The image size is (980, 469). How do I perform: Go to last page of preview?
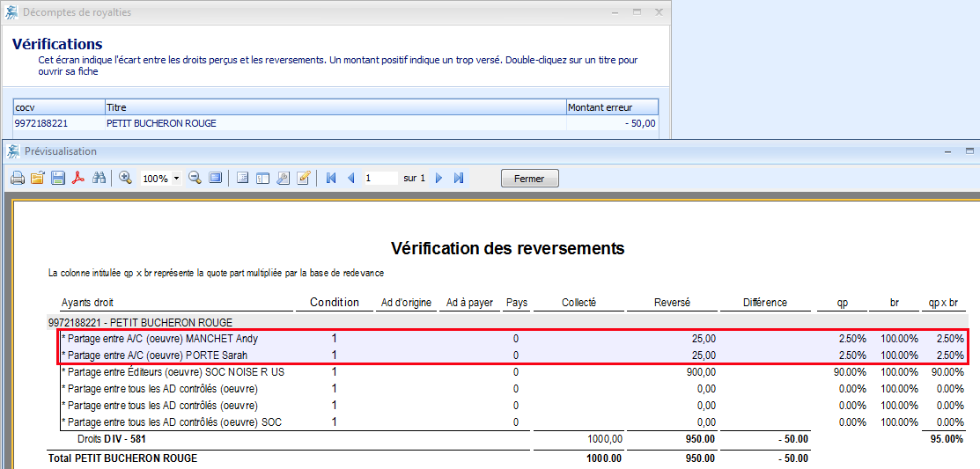459,178
